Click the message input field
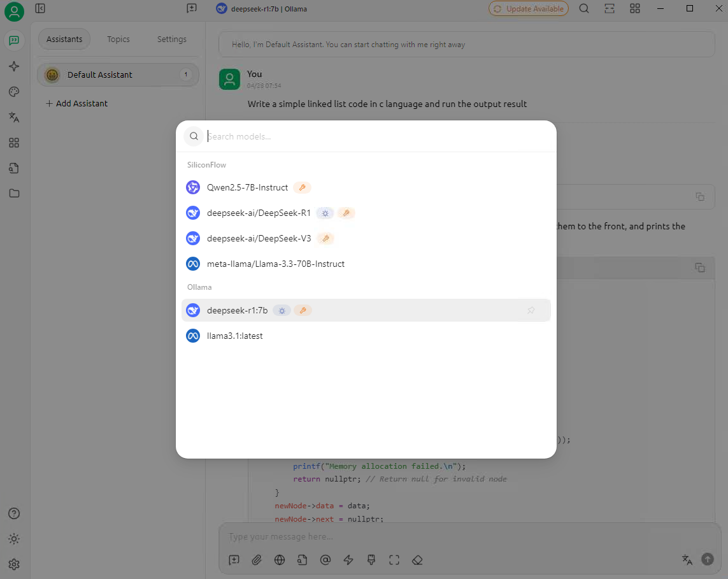The height and width of the screenshot is (579, 728). click(469, 537)
